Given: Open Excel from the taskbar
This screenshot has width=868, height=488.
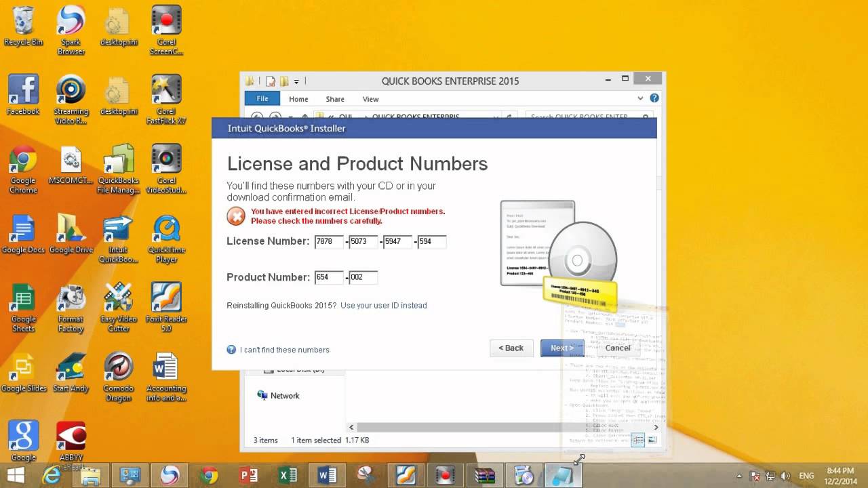Looking at the screenshot, I should 288,476.
